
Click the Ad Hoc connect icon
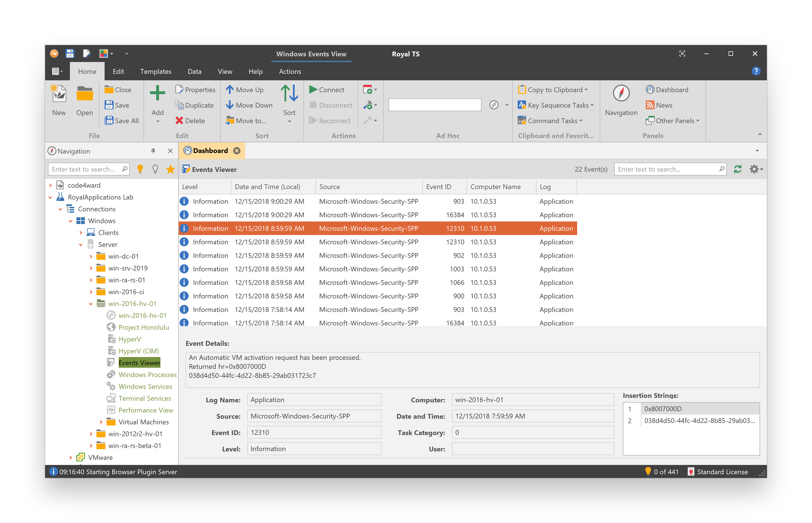tap(494, 105)
